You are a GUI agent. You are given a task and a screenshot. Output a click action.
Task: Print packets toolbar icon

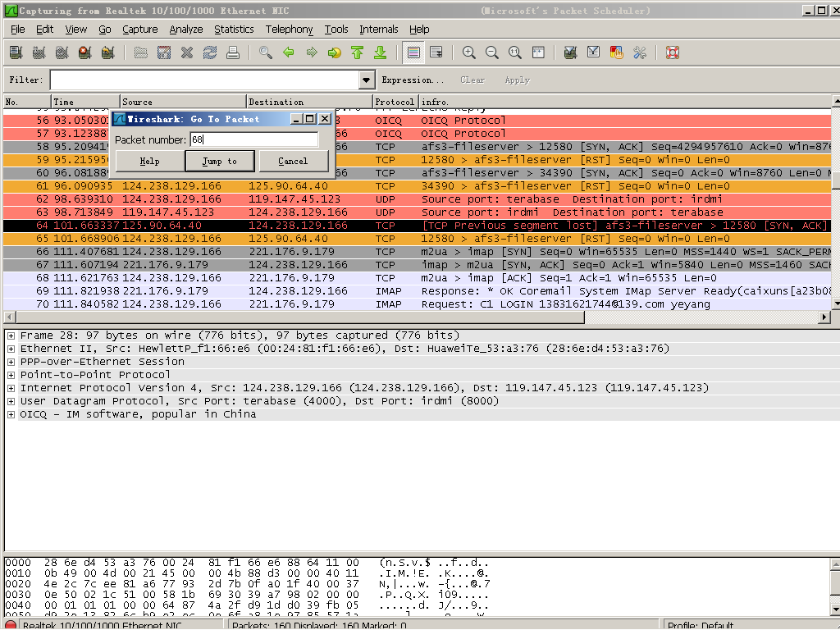click(233, 52)
